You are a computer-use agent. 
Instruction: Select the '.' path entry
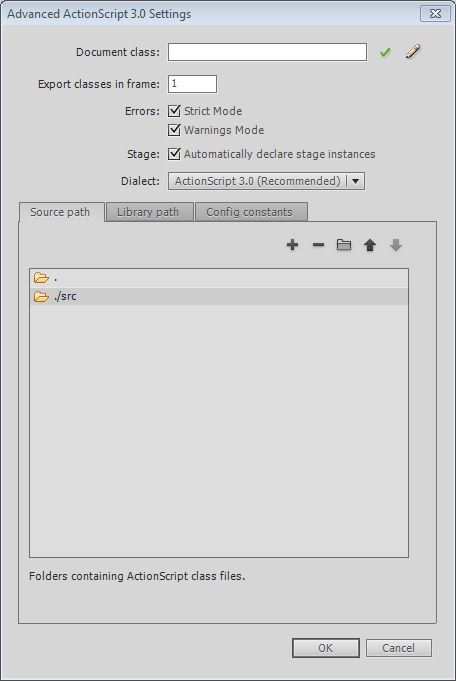coord(219,278)
